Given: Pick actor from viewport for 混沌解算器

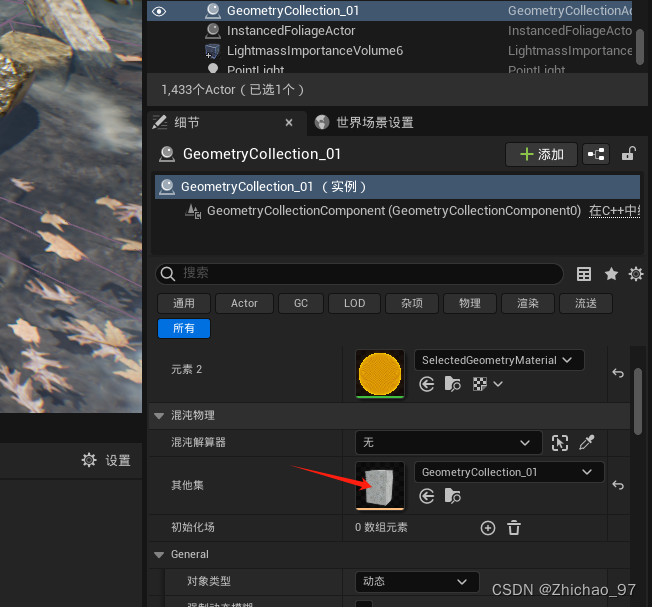Looking at the screenshot, I should tap(560, 443).
